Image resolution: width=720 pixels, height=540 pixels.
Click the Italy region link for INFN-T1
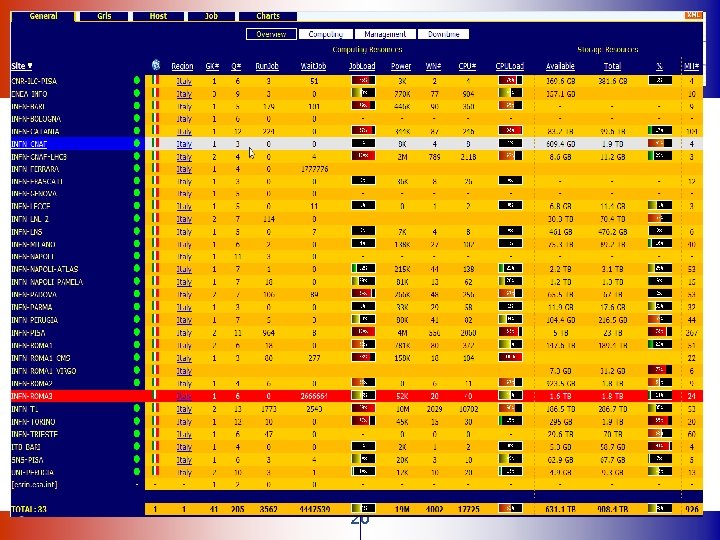184,409
